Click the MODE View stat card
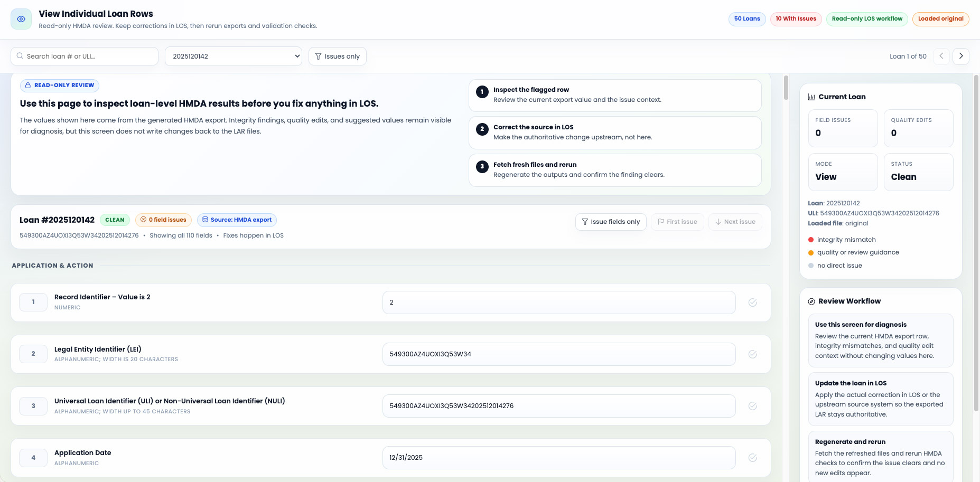The height and width of the screenshot is (482, 980). pos(843,172)
